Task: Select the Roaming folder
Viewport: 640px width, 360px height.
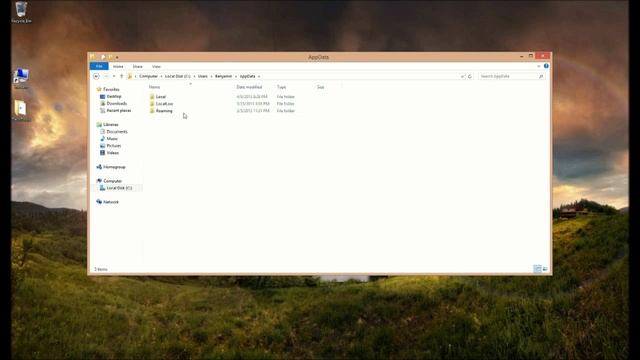Action: pyautogui.click(x=164, y=111)
